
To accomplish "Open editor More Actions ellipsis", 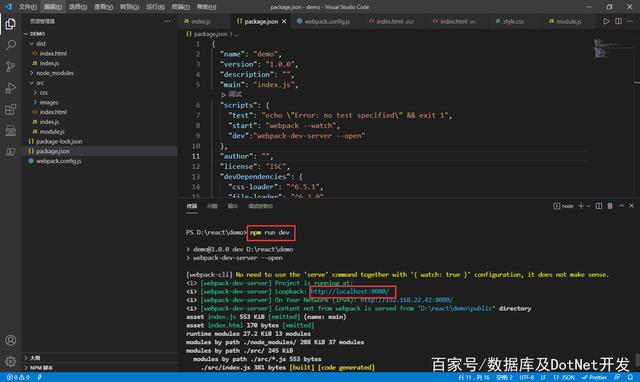I will pyautogui.click(x=630, y=21).
